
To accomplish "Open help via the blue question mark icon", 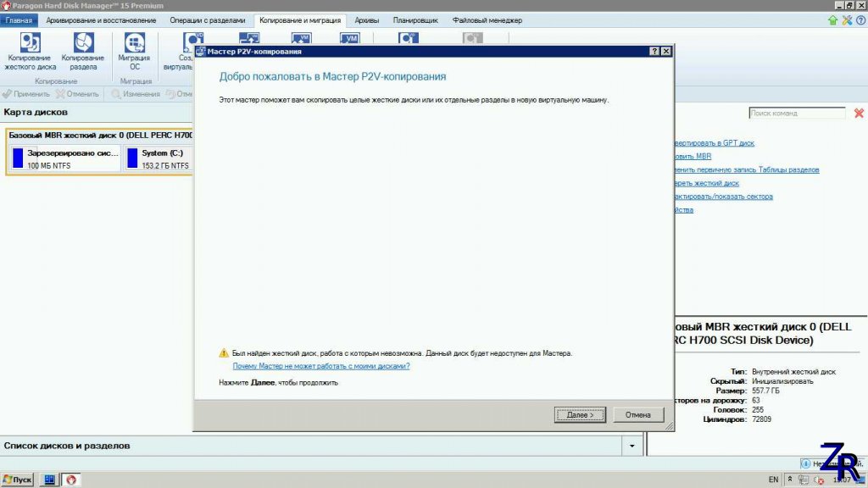I will pos(859,19).
